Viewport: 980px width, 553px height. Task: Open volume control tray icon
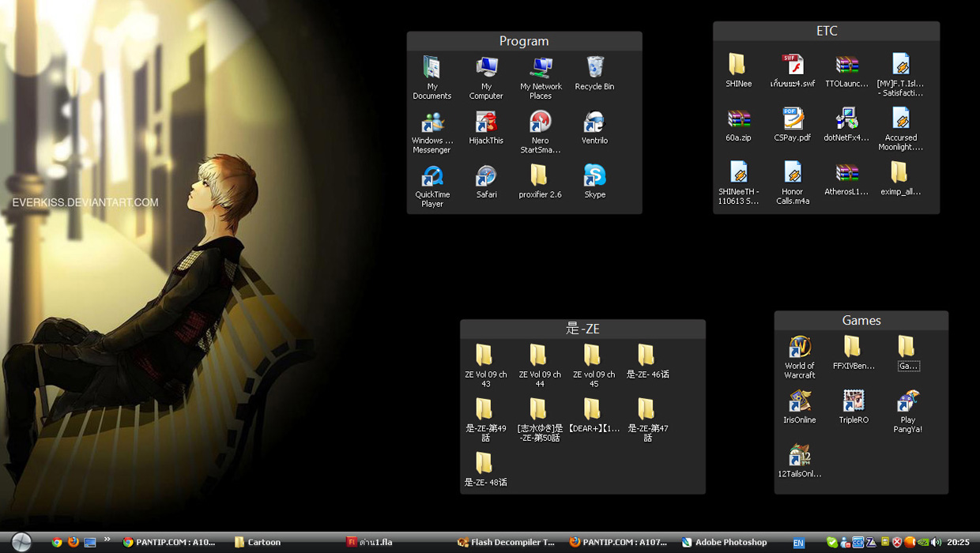click(936, 542)
